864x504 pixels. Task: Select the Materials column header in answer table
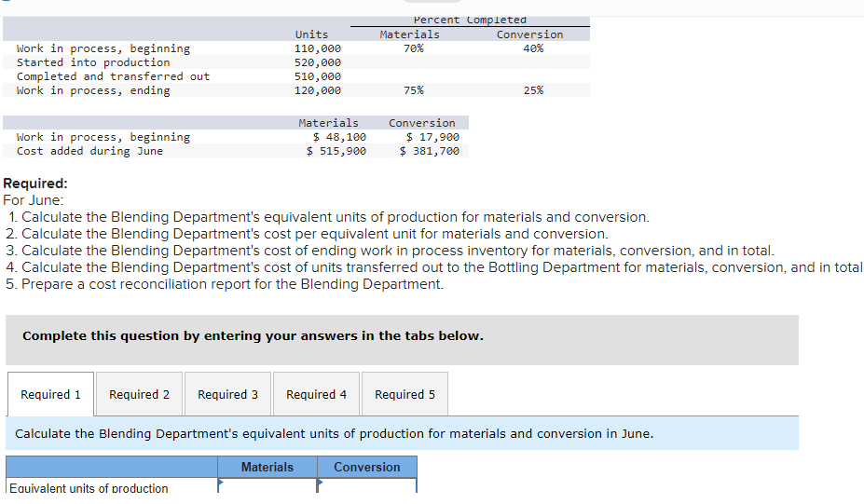tap(267, 467)
